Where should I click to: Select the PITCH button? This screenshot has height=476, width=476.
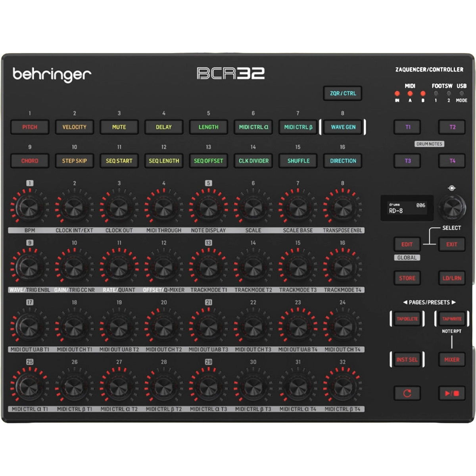[x=30, y=127]
